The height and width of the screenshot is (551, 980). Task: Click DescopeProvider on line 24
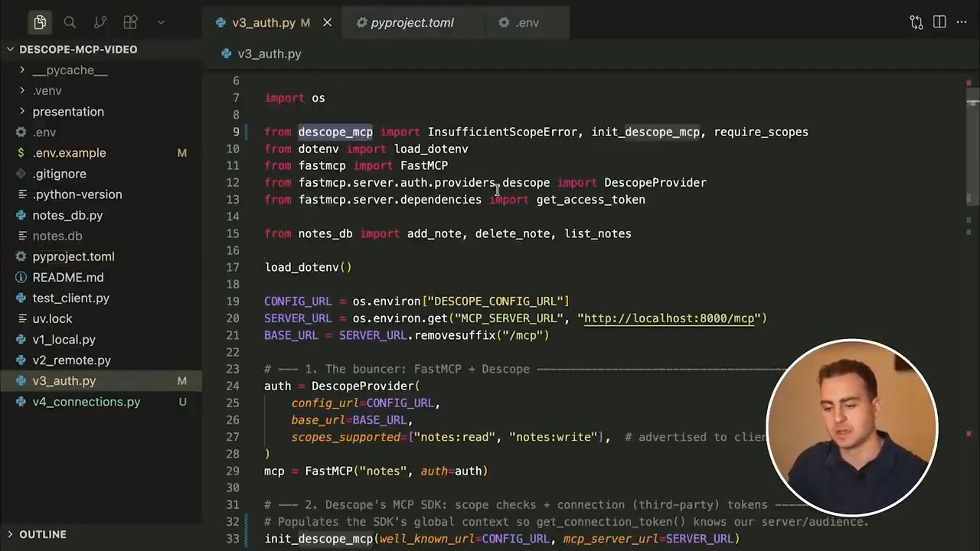coord(362,386)
